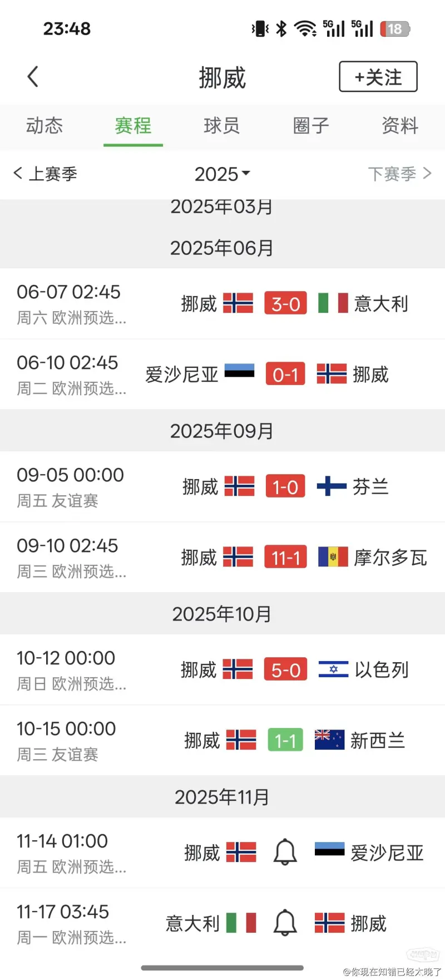Tap the Estonia flag in the 06-10 match

click(x=239, y=371)
